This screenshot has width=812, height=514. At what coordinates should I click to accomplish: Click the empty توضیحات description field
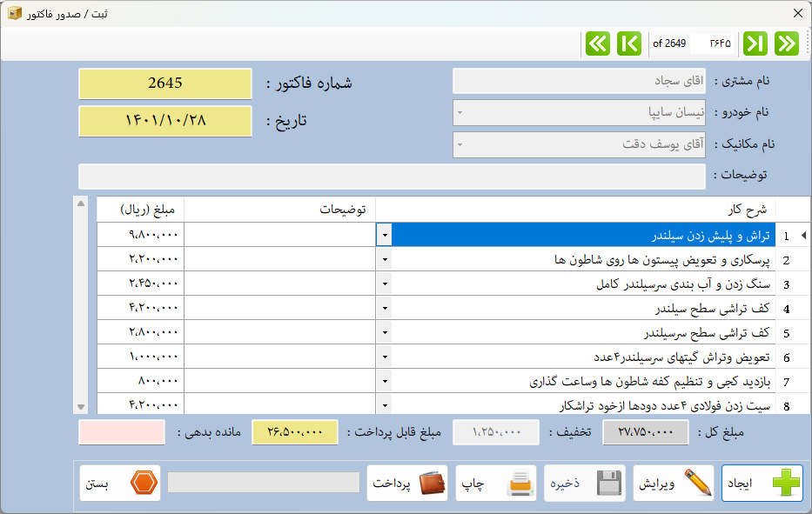click(x=392, y=176)
